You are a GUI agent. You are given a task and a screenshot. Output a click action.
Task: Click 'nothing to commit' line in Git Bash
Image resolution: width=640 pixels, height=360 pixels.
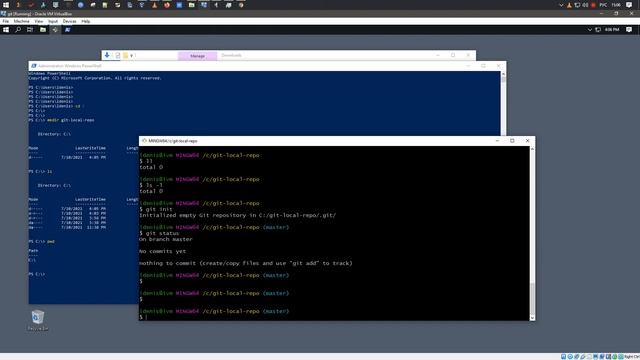(246, 263)
